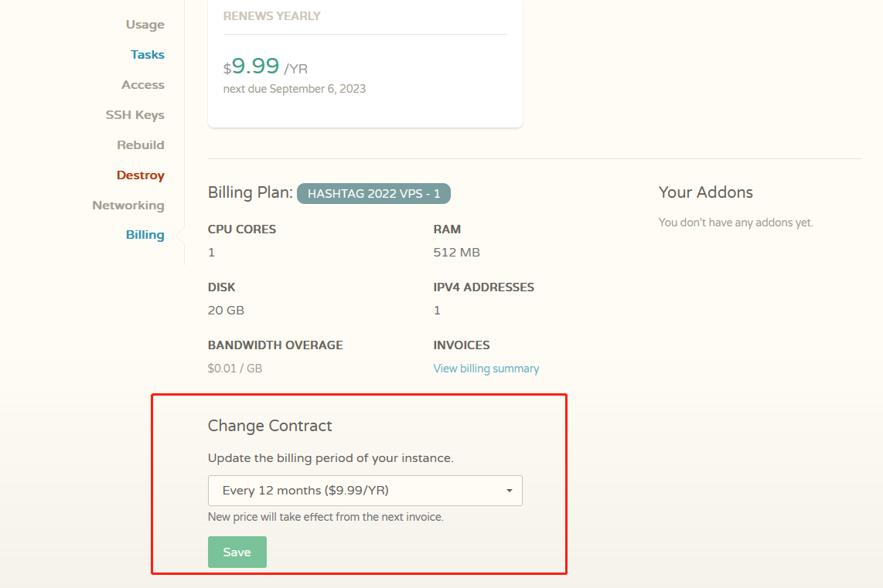The width and height of the screenshot is (883, 588).
Task: Click the Billing Plan label
Action: (250, 192)
